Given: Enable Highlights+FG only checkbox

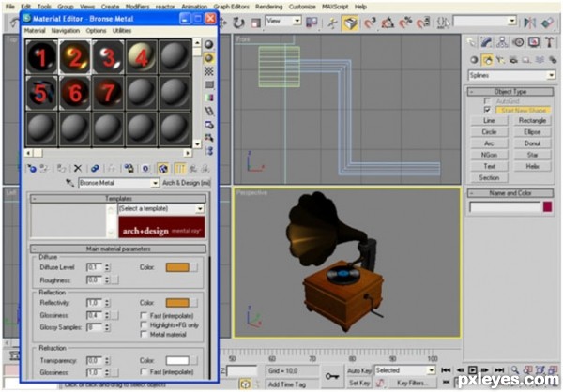Looking at the screenshot, I should pos(144,324).
